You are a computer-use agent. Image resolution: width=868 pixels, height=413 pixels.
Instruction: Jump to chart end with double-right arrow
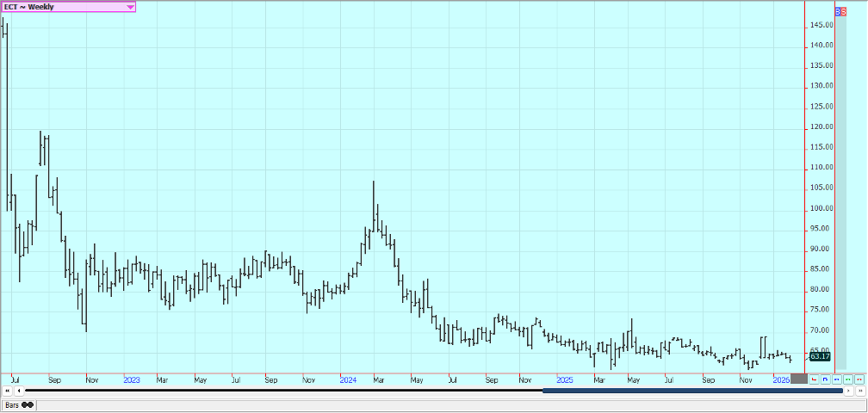coord(859,391)
